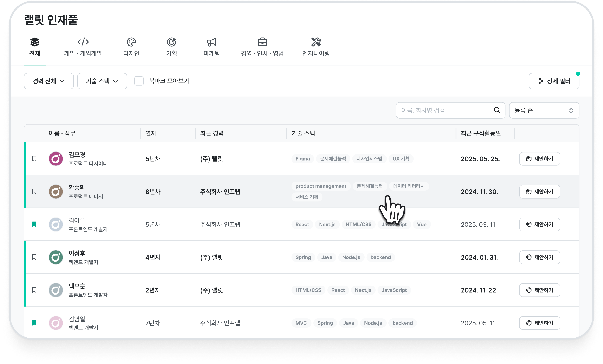Send a proposal to 백모훈
The height and width of the screenshot is (364, 603).
tap(539, 290)
